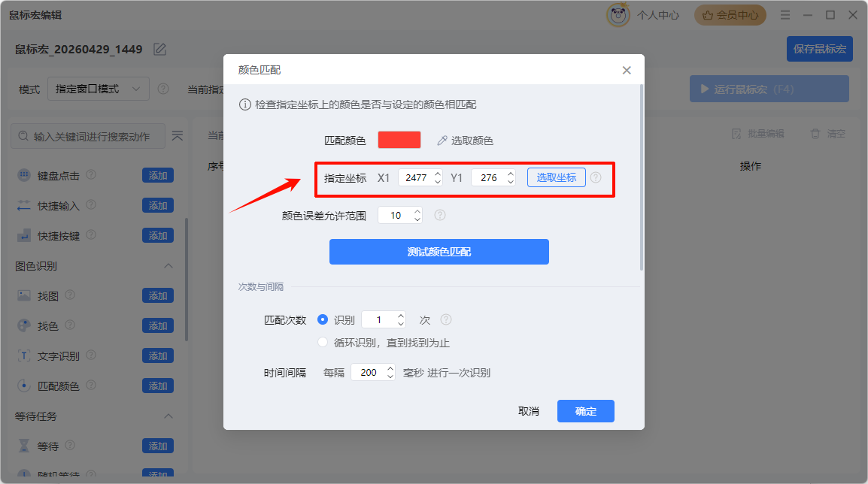Click the 测试颜色匹配 test button
Viewport: 868px width, 484px height.
(439, 251)
